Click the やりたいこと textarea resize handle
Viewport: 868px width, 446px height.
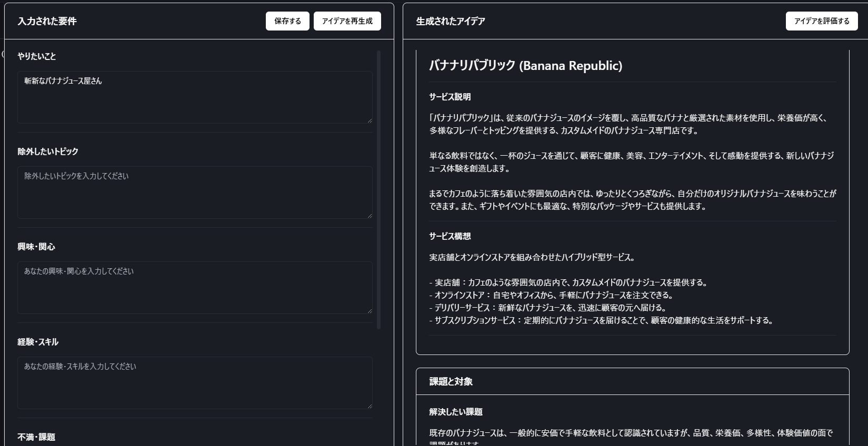(x=370, y=120)
